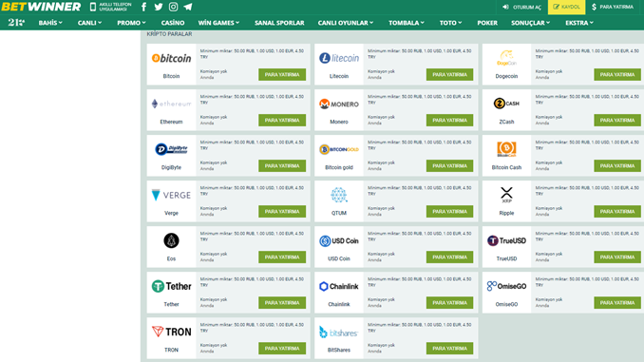Image resolution: width=644 pixels, height=362 pixels.
Task: Click PARA YATIRMA for Chainlink
Action: click(449, 302)
